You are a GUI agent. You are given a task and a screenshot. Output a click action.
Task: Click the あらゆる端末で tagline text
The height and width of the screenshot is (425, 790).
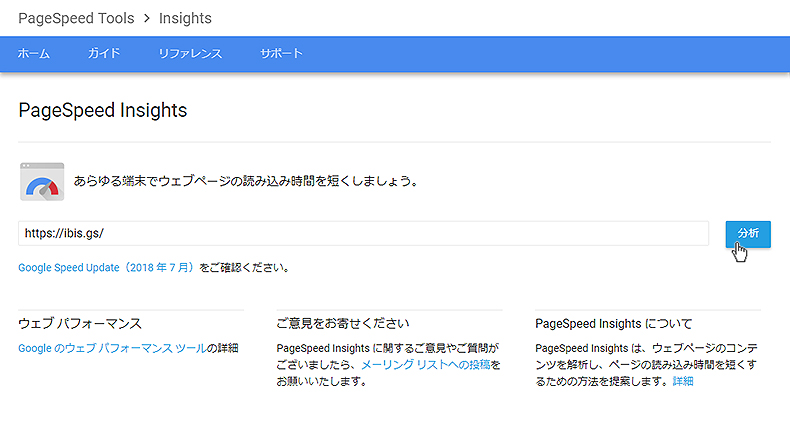point(246,181)
